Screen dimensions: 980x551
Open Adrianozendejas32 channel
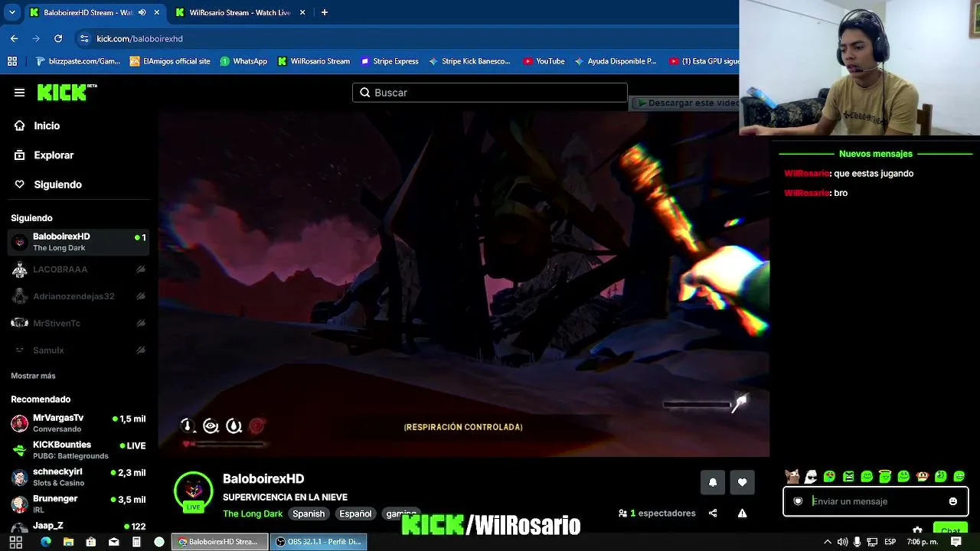[x=78, y=296]
